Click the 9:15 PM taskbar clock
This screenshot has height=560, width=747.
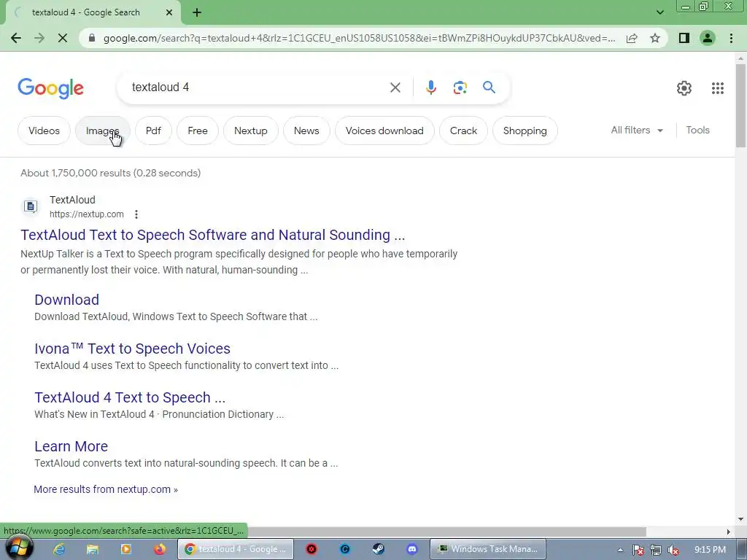click(x=711, y=550)
